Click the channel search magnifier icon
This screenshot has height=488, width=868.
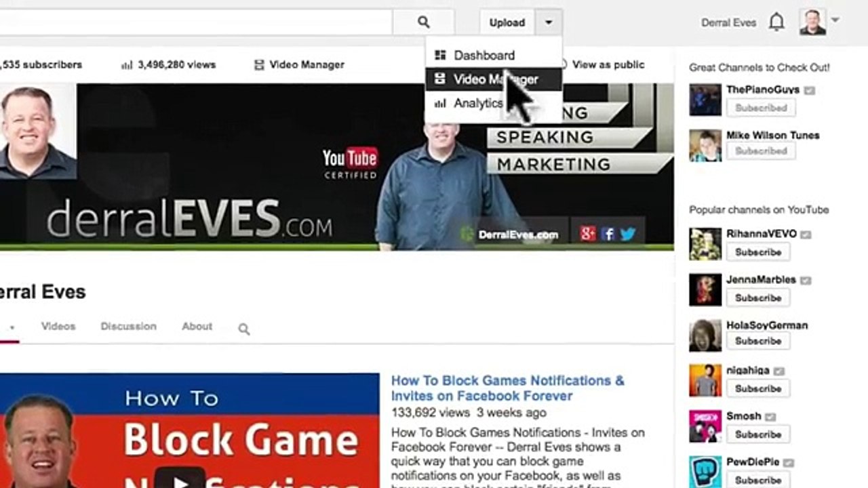[x=244, y=329]
